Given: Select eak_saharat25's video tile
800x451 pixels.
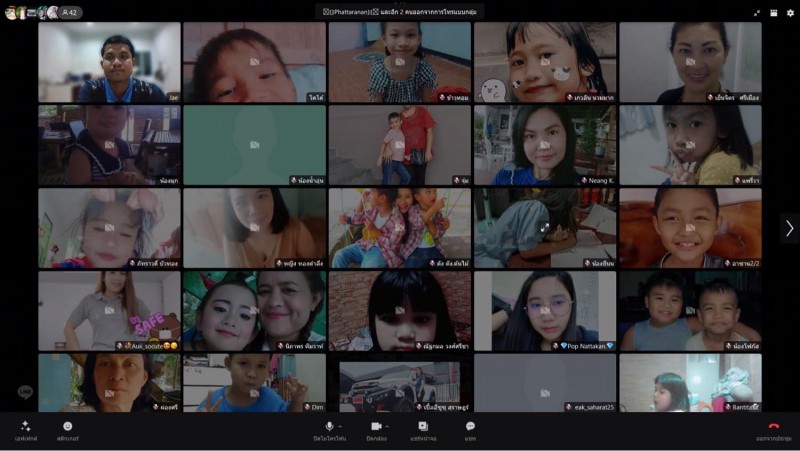Looking at the screenshot, I should (545, 383).
